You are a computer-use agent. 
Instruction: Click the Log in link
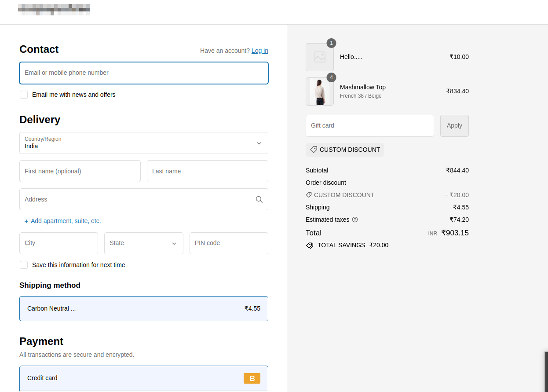[x=259, y=51]
